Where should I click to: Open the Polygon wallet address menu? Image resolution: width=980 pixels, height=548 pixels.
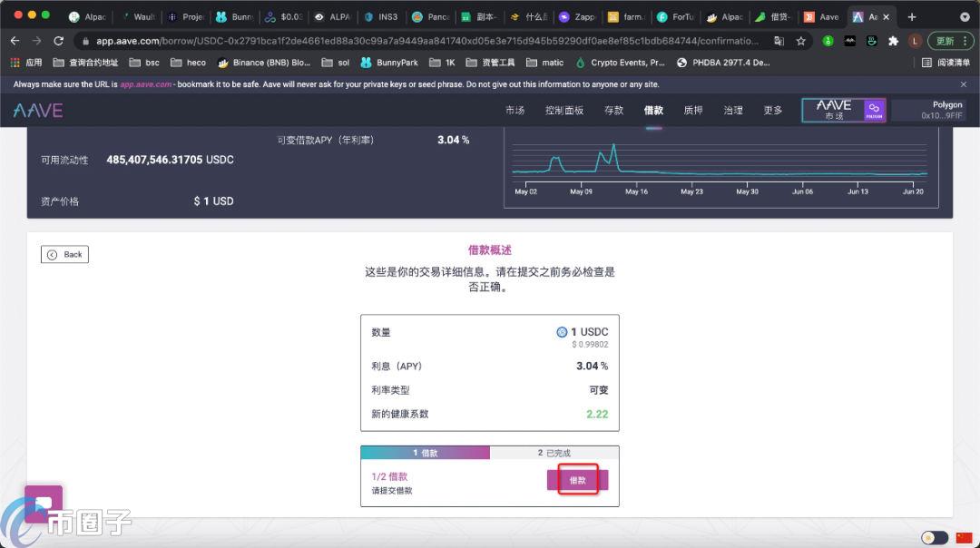pos(929,110)
